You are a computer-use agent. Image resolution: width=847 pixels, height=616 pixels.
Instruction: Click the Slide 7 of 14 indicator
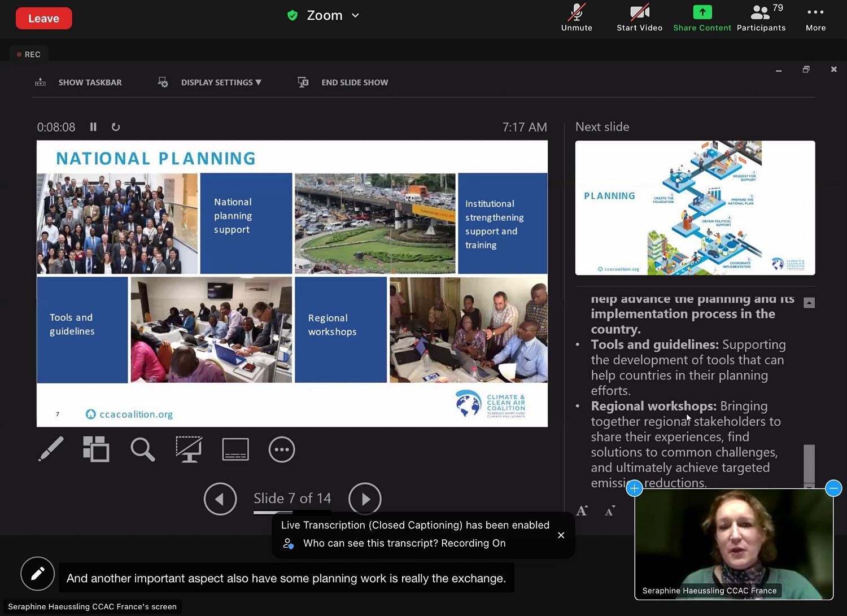[x=292, y=499]
